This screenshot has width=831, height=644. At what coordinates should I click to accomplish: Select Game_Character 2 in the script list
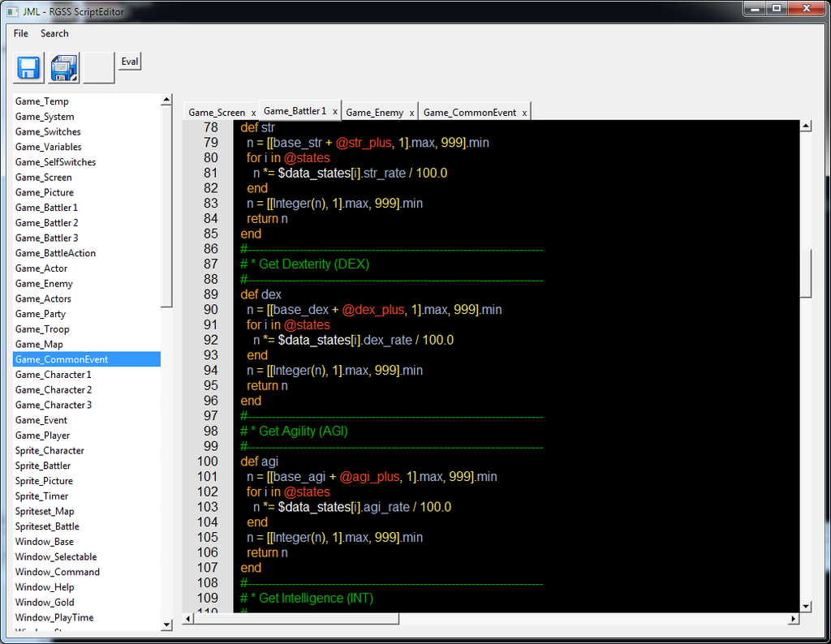click(x=86, y=390)
